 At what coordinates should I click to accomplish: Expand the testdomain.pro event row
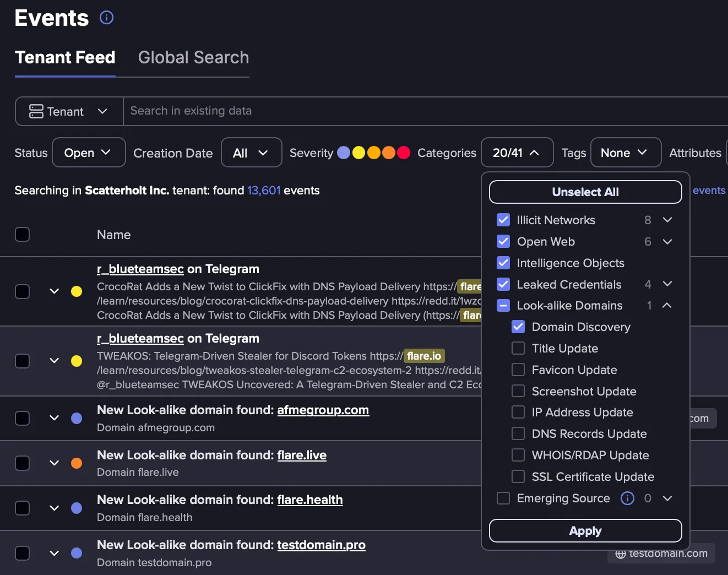pos(54,553)
